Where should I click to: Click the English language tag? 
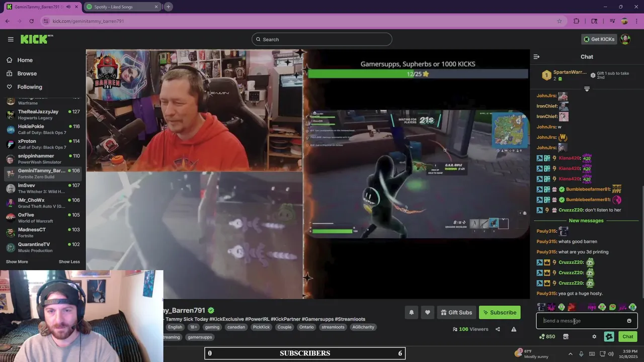tap(175, 327)
